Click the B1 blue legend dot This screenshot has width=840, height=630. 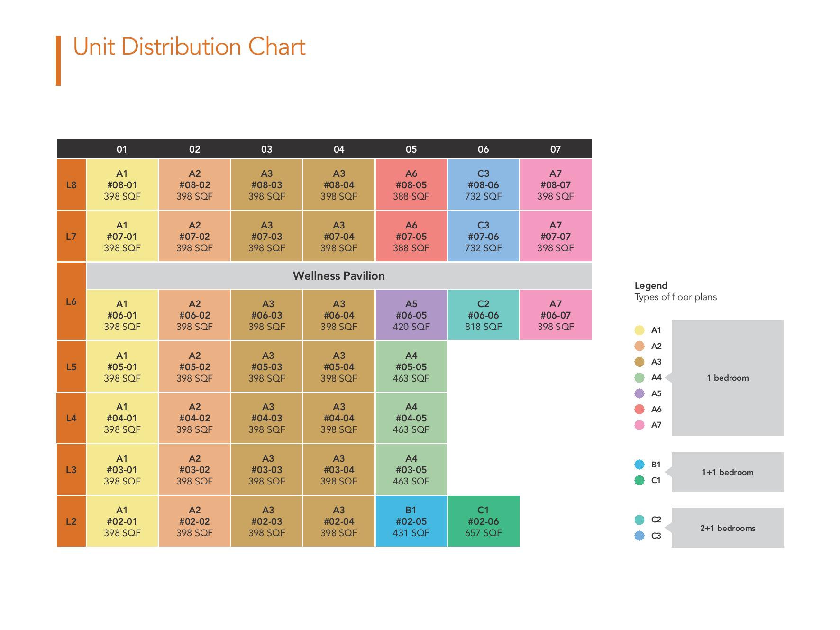(x=639, y=465)
